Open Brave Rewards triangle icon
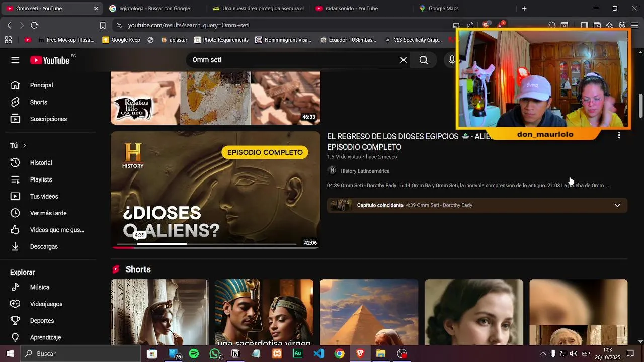 [501, 25]
